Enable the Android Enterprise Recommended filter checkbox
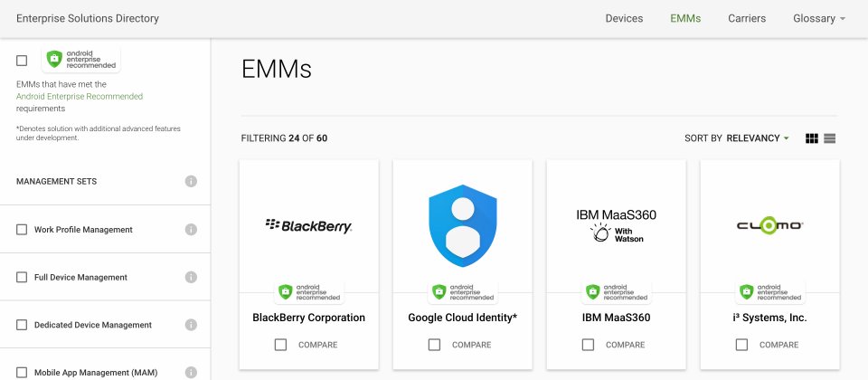This screenshot has width=868, height=380. [22, 61]
